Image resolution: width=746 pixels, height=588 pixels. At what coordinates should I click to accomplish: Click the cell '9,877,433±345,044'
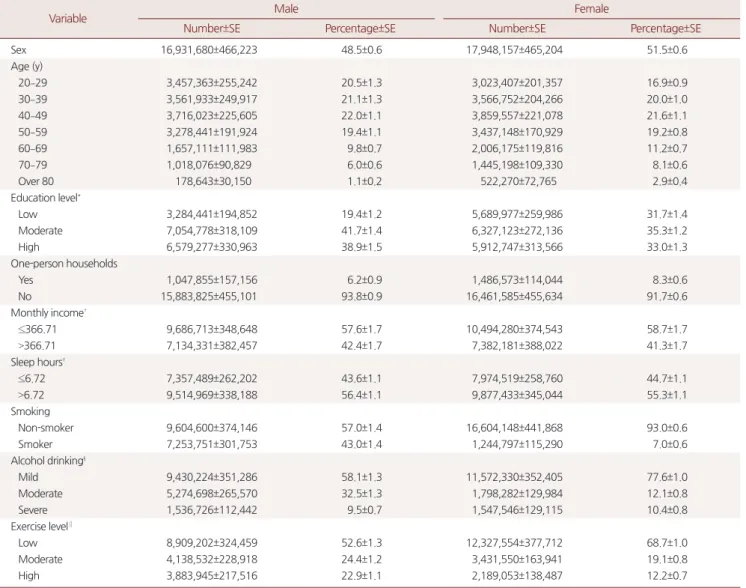click(517, 395)
